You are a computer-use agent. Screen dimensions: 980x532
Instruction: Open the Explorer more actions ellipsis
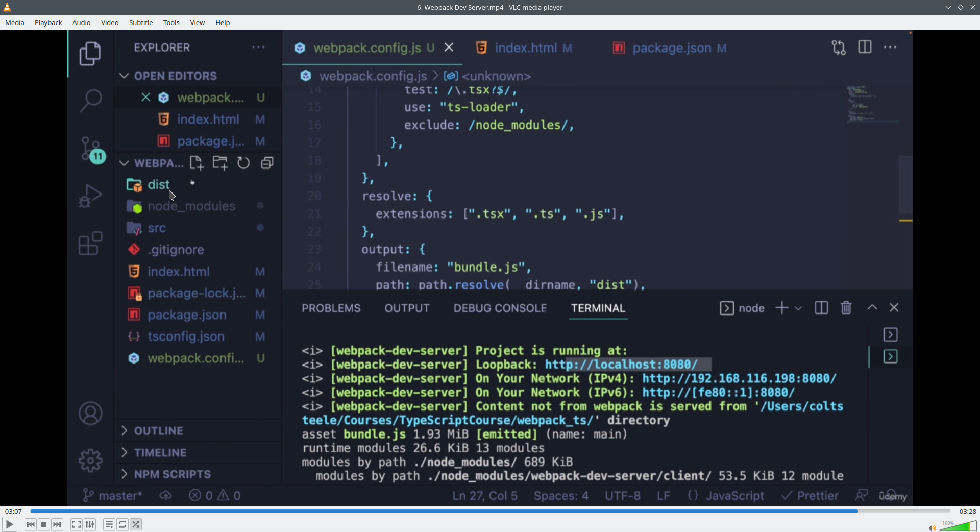click(258, 47)
